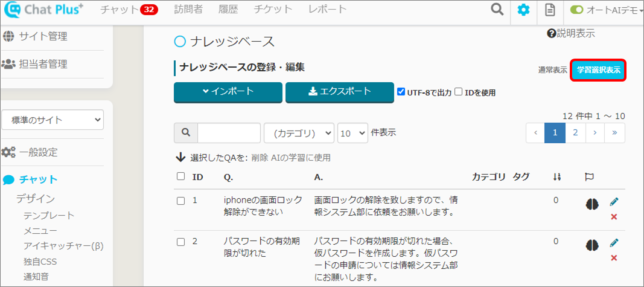Click the knowledge base search input field

[x=229, y=132]
